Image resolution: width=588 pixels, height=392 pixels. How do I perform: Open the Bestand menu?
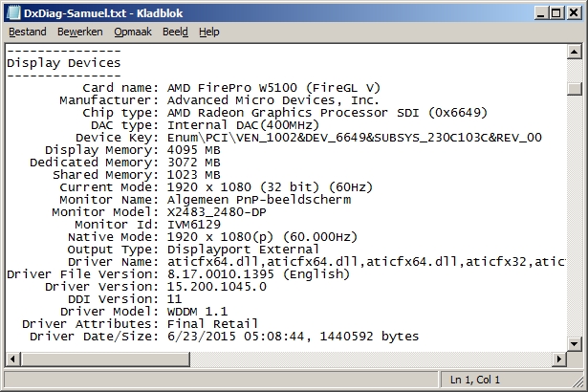[x=28, y=32]
